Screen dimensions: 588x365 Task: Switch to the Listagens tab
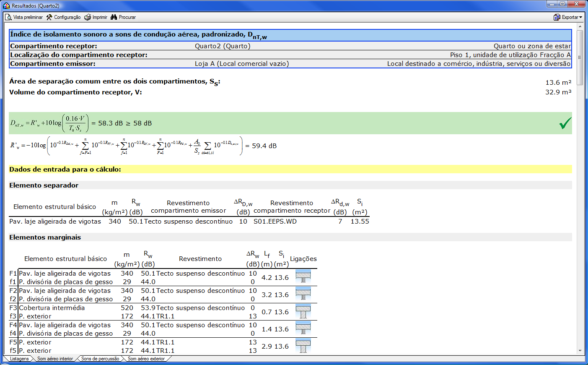pyautogui.click(x=19, y=359)
